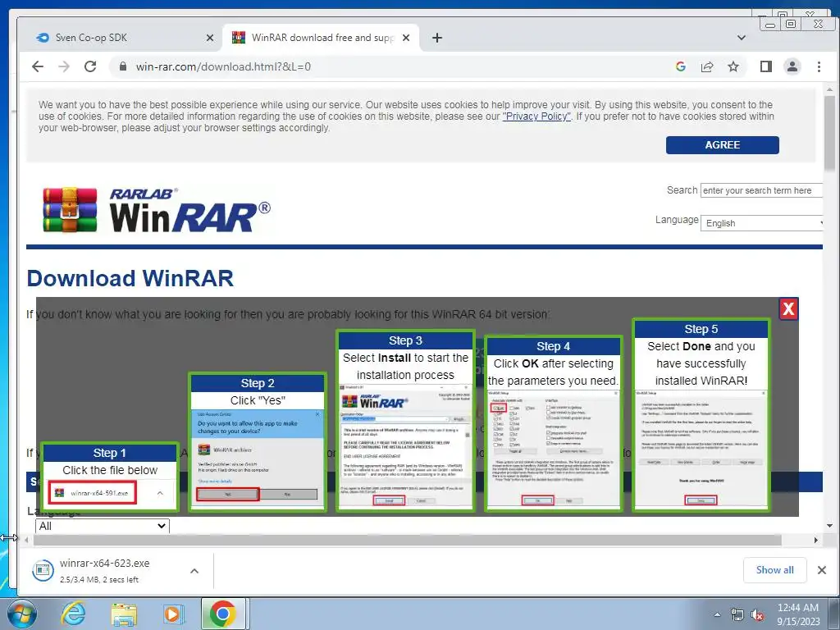Screen dimensions: 840x630
Task: Close the WinRAR download tab
Action: (x=406, y=38)
